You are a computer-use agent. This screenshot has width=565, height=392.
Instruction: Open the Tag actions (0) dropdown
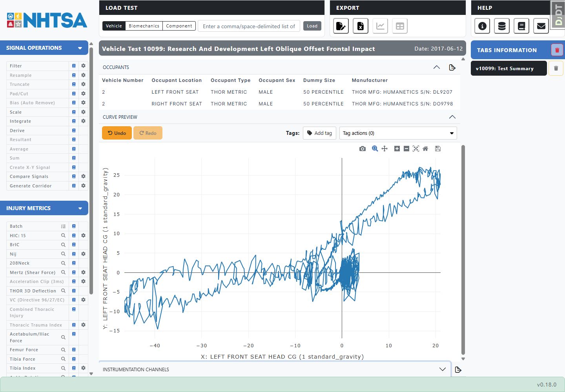(398, 133)
